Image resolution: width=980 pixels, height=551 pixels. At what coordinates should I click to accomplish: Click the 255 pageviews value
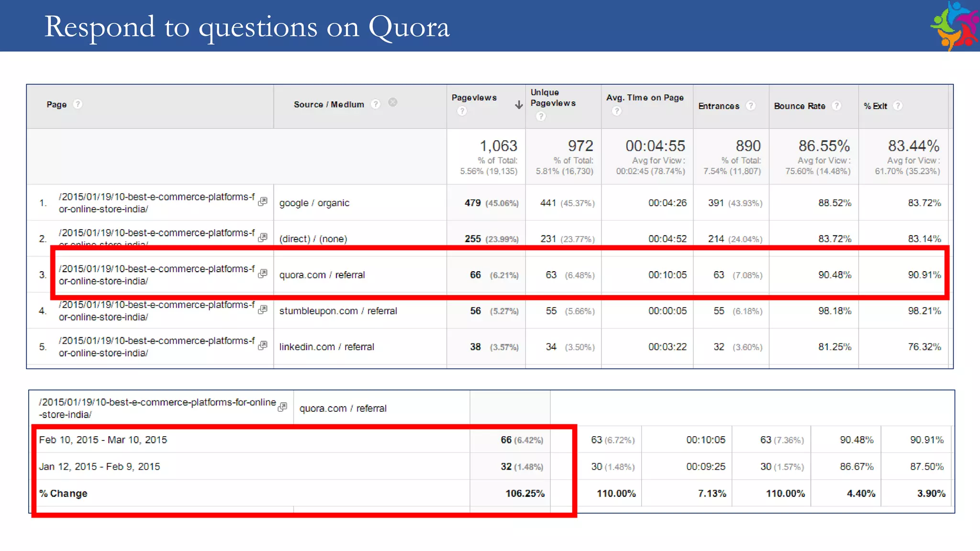tap(472, 239)
